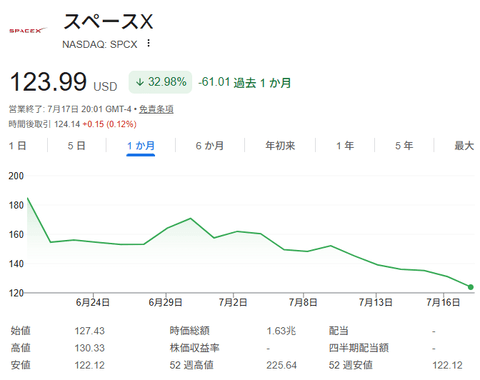480x380 pixels.
Task: Switch to the 1年 range tab
Action: (x=345, y=146)
